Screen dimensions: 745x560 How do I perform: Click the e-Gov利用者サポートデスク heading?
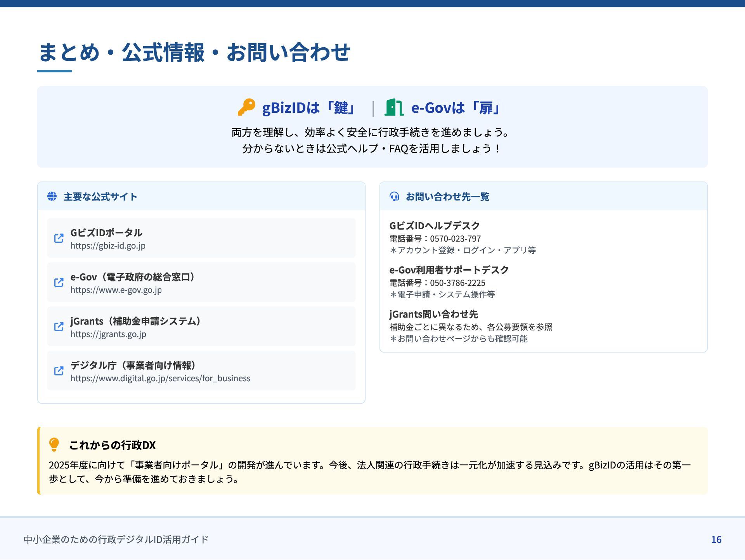tap(449, 270)
